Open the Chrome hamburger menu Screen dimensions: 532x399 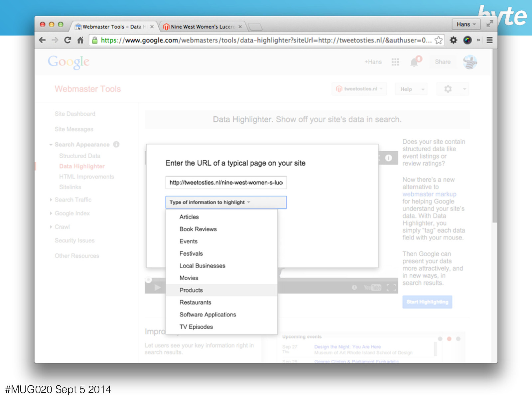coord(489,40)
